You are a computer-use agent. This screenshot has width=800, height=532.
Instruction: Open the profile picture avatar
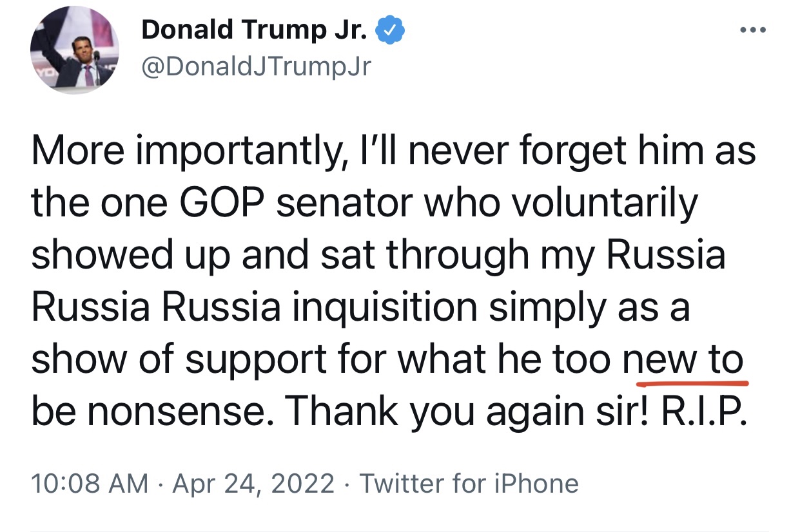(x=75, y=51)
